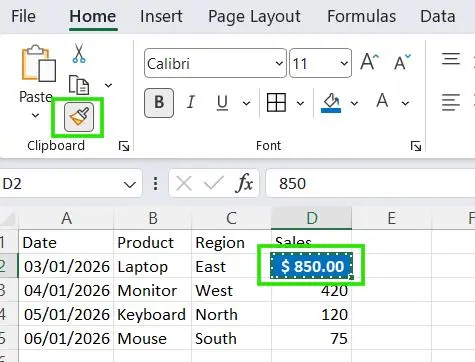Apply font color with the A icon
The width and height of the screenshot is (475, 362).
point(382,101)
